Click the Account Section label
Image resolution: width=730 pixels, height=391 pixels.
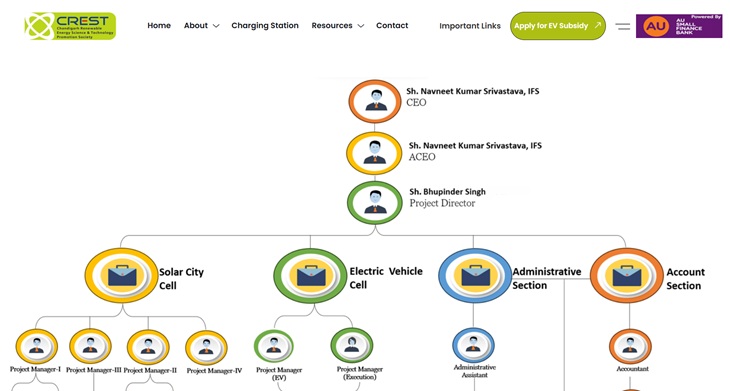point(685,279)
